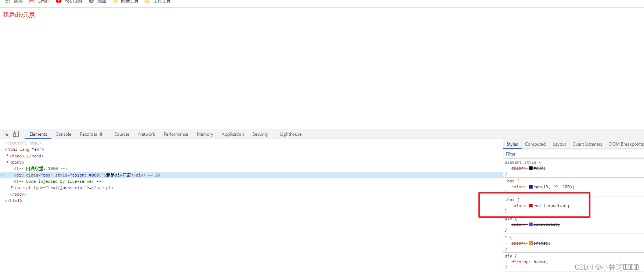Open the Memory tab

click(x=205, y=134)
